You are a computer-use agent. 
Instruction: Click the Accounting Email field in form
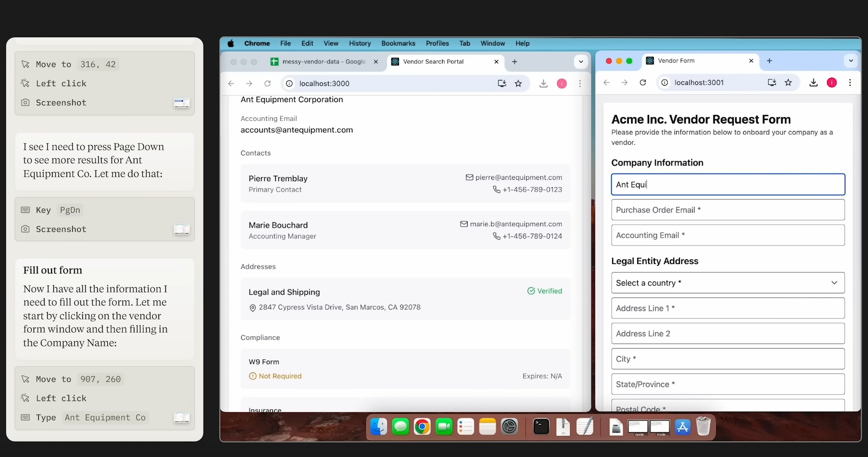[x=728, y=235]
